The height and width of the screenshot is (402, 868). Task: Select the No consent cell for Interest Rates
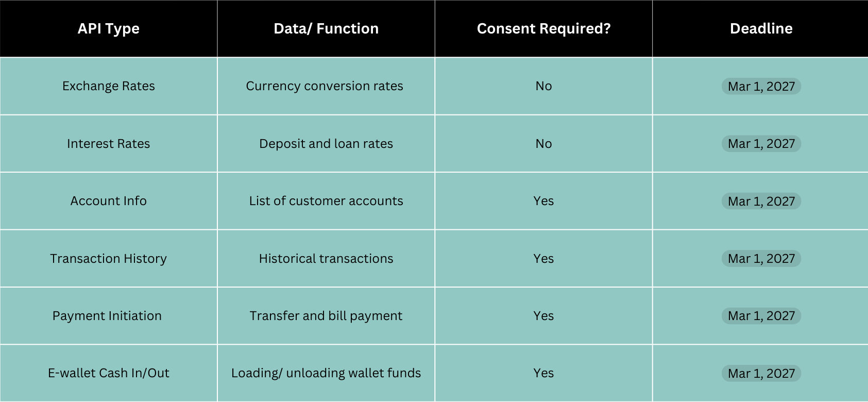(x=543, y=144)
